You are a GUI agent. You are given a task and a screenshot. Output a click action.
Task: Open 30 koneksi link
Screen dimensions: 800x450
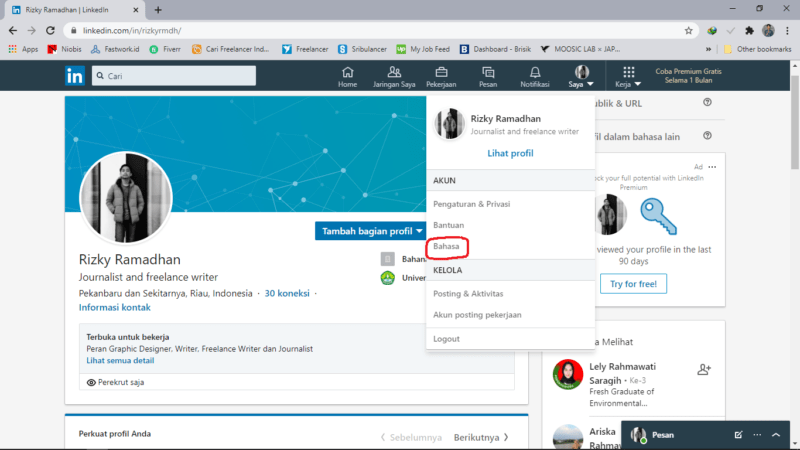287,293
